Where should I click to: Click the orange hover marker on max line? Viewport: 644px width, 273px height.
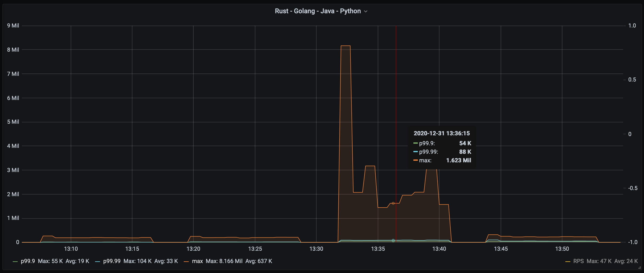(393, 203)
